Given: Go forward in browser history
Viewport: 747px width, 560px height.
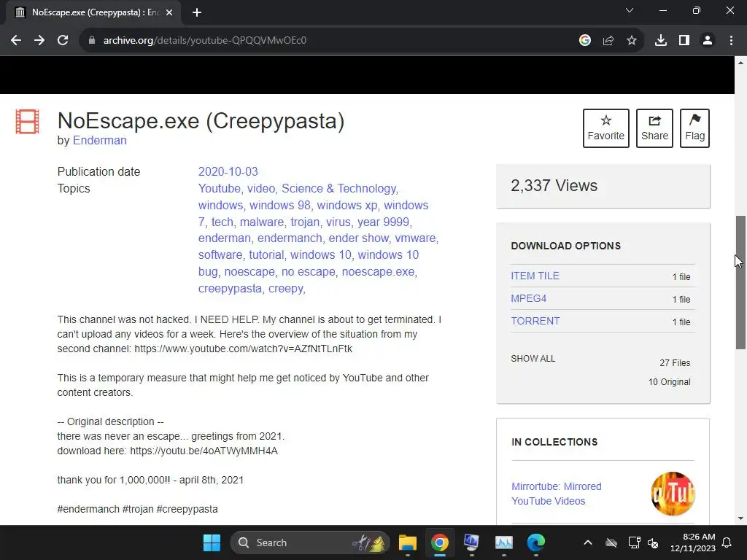Looking at the screenshot, I should tap(39, 41).
